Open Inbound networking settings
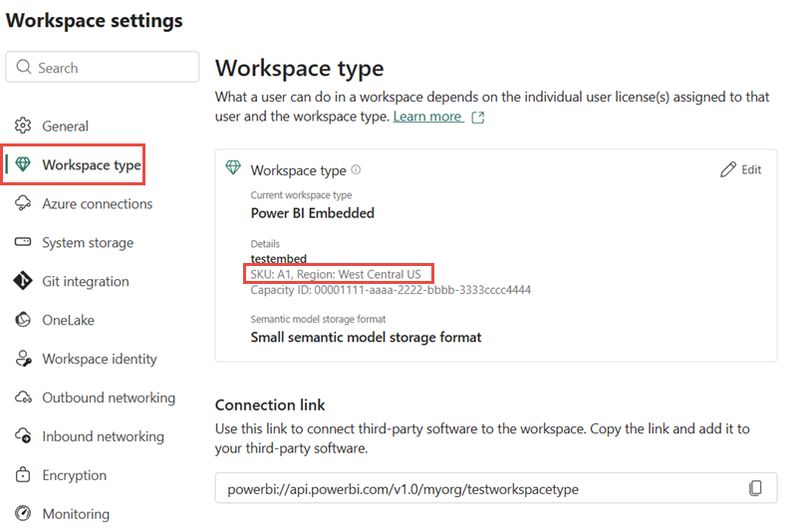The image size is (797, 532). (104, 436)
